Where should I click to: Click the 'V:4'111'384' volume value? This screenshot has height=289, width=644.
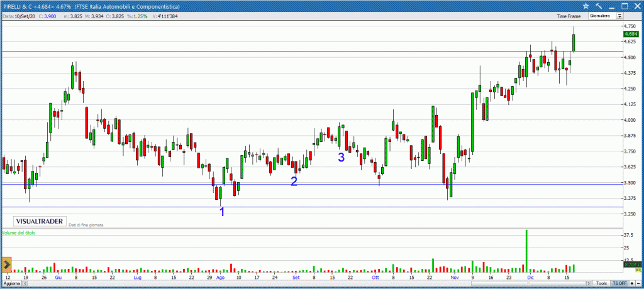pyautogui.click(x=164, y=16)
